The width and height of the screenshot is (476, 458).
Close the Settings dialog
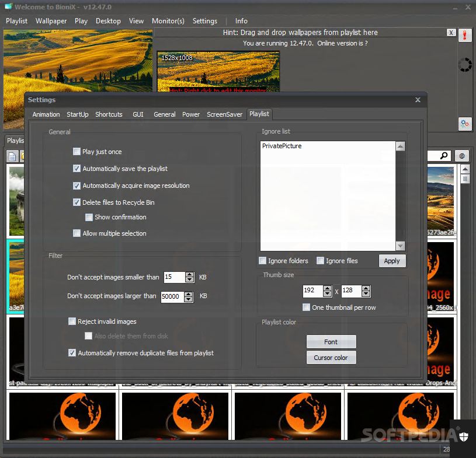[x=418, y=100]
